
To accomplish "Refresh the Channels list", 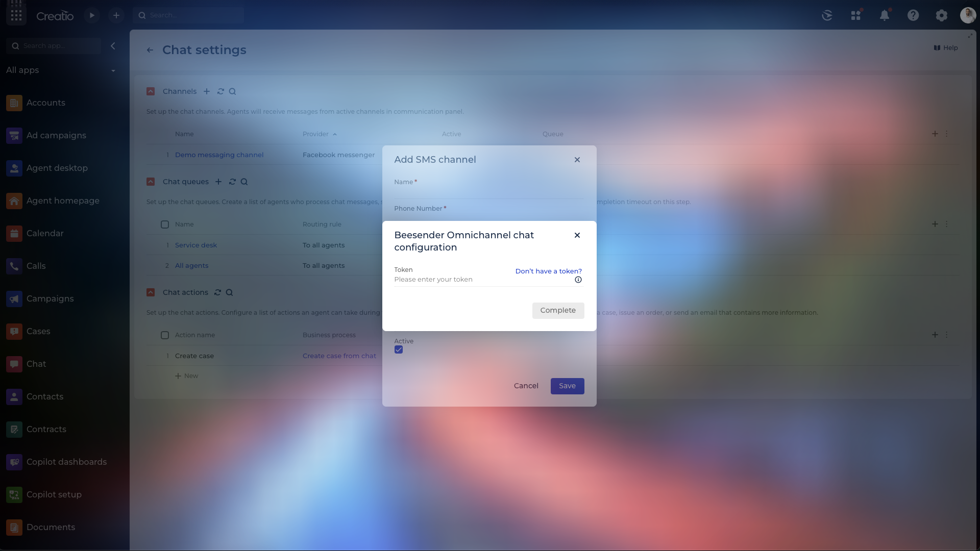I will pyautogui.click(x=220, y=91).
